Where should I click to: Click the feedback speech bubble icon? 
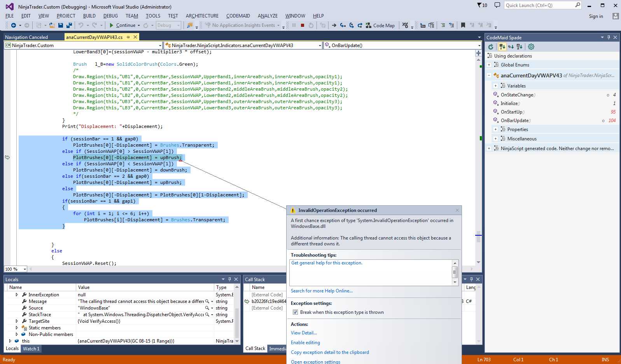(497, 5)
